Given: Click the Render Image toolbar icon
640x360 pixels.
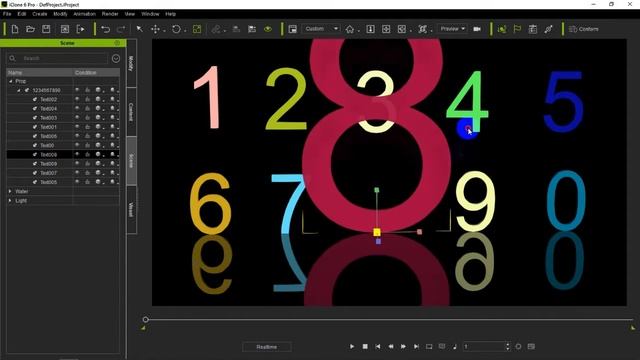Looking at the screenshot, I should click(64, 29).
